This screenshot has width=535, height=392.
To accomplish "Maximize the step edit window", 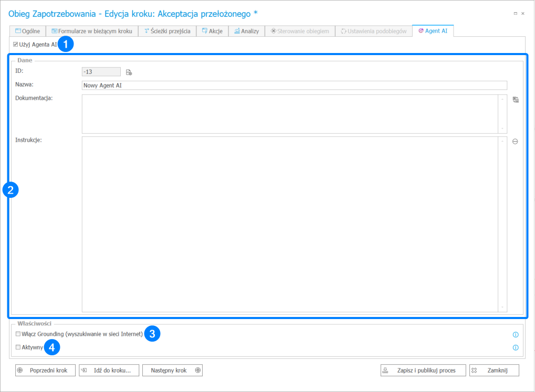I will point(515,13).
